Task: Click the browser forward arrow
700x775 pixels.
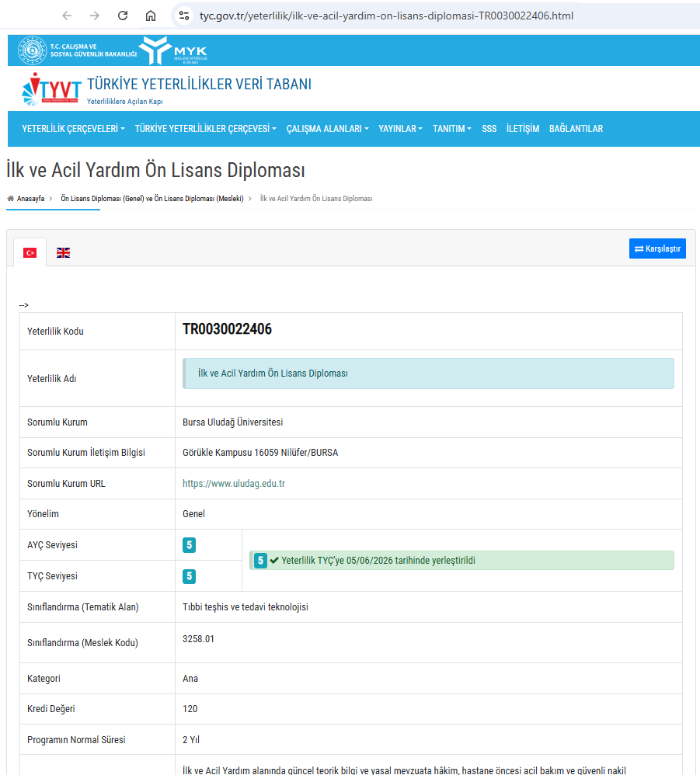Action: 95,16
